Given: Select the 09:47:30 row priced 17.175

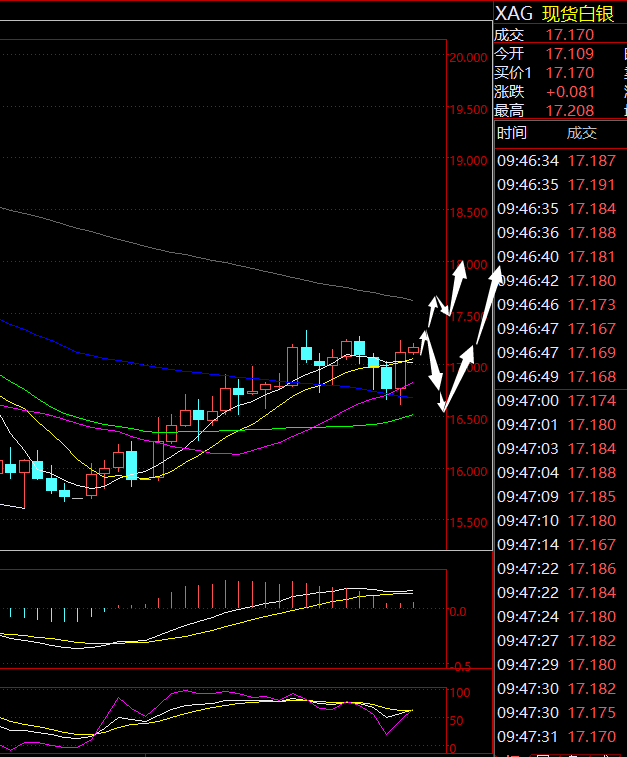Looking at the screenshot, I should point(557,713).
